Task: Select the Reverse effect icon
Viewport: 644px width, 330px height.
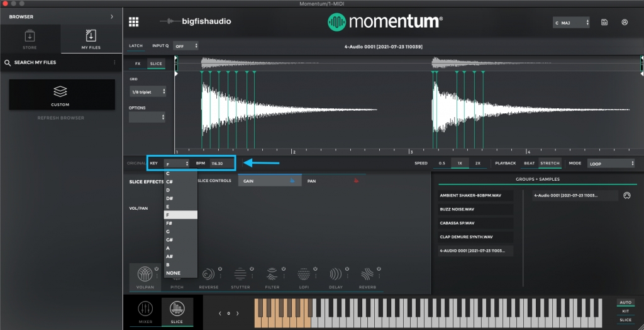Action: coord(209,273)
